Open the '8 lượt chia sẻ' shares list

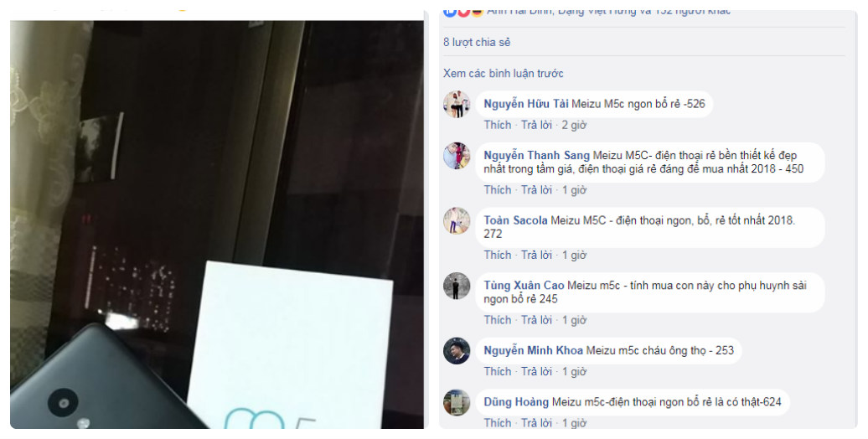(477, 42)
